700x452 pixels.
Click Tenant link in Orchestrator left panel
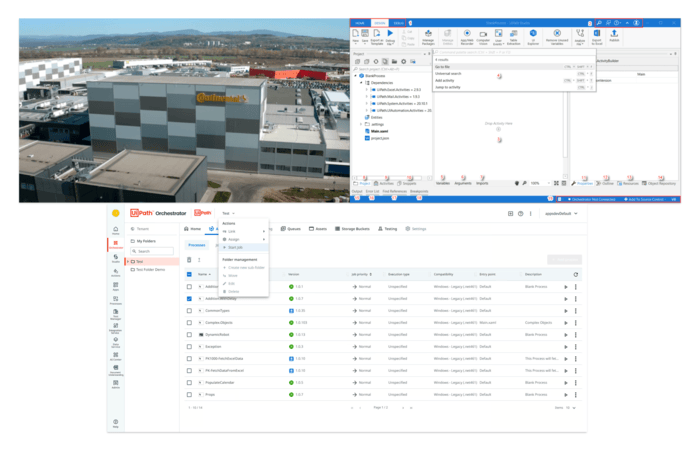pyautogui.click(x=140, y=229)
